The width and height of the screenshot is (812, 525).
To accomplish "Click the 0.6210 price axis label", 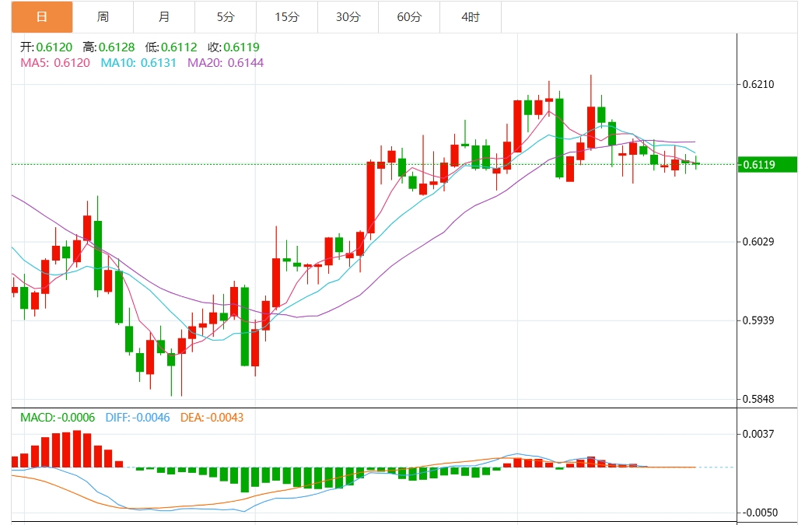I will point(758,85).
